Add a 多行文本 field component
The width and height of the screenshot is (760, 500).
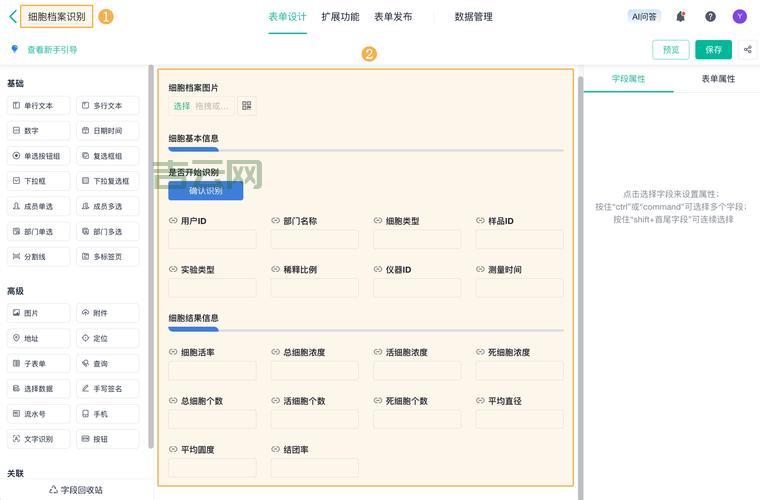[x=108, y=106]
